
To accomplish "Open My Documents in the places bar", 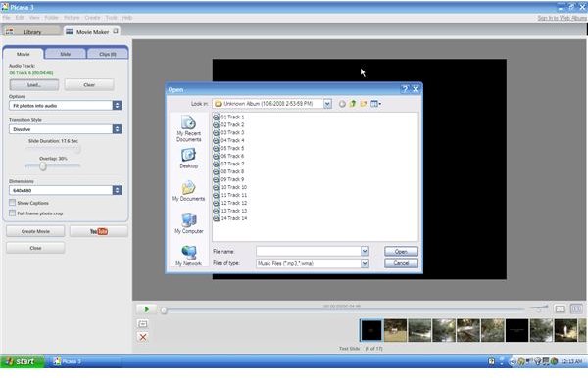I will 188,191.
